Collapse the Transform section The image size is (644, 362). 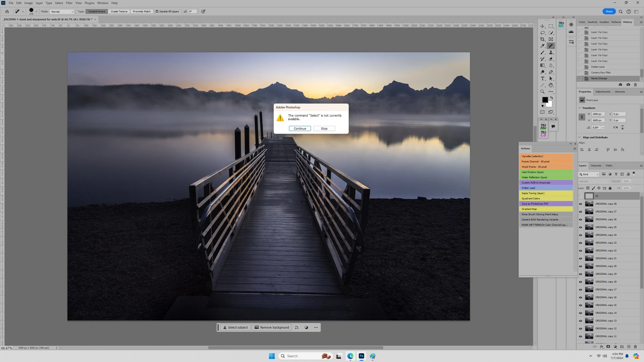[x=580, y=108]
